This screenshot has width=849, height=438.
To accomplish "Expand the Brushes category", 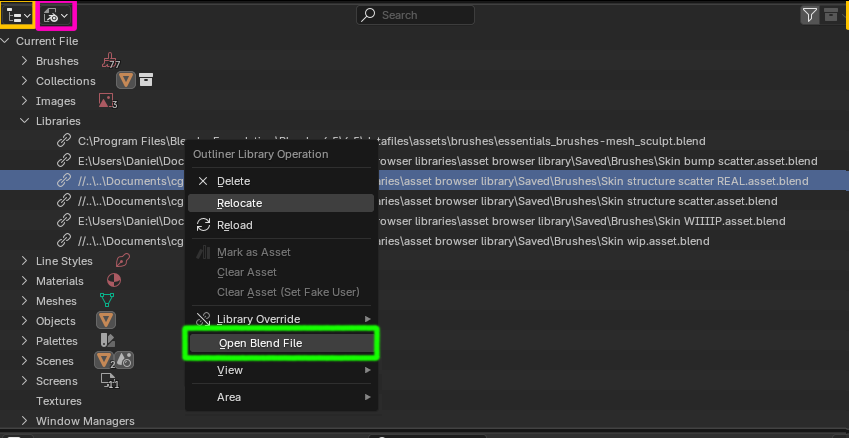I will click(x=24, y=61).
